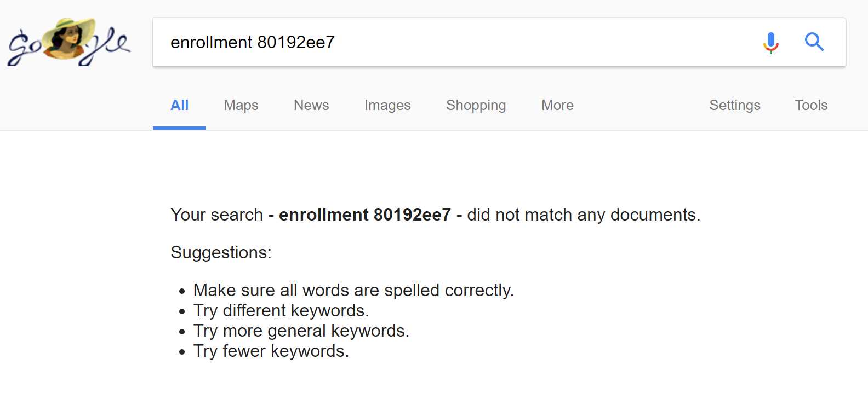Image resolution: width=868 pixels, height=399 pixels.
Task: Click bold query text in no-results message
Action: 365,215
